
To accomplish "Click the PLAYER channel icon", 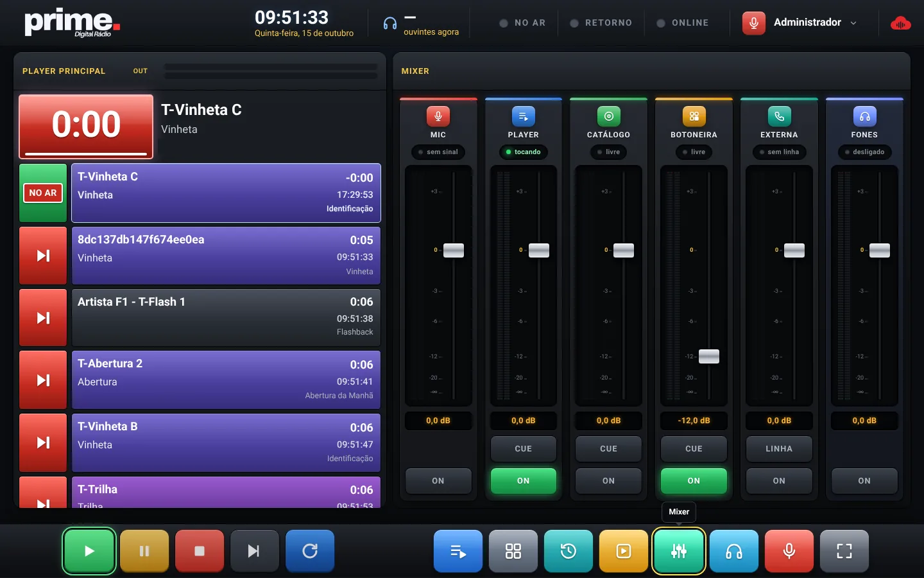I will click(x=524, y=116).
